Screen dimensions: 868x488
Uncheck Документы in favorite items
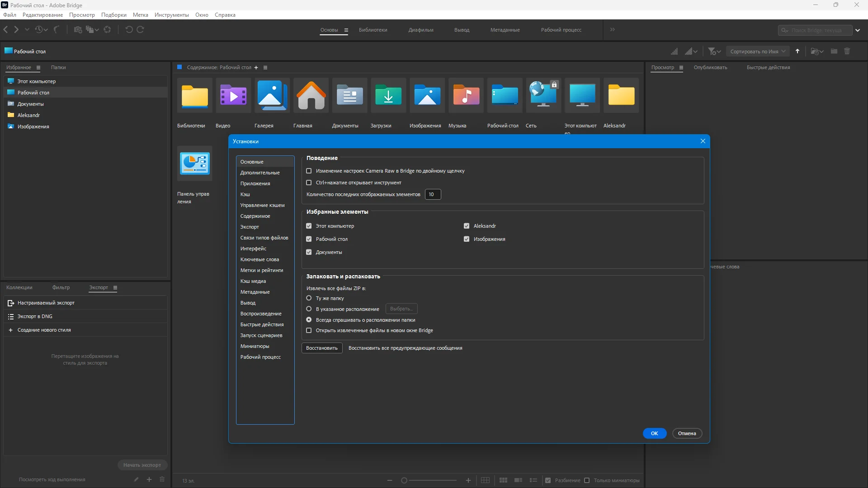(x=309, y=252)
